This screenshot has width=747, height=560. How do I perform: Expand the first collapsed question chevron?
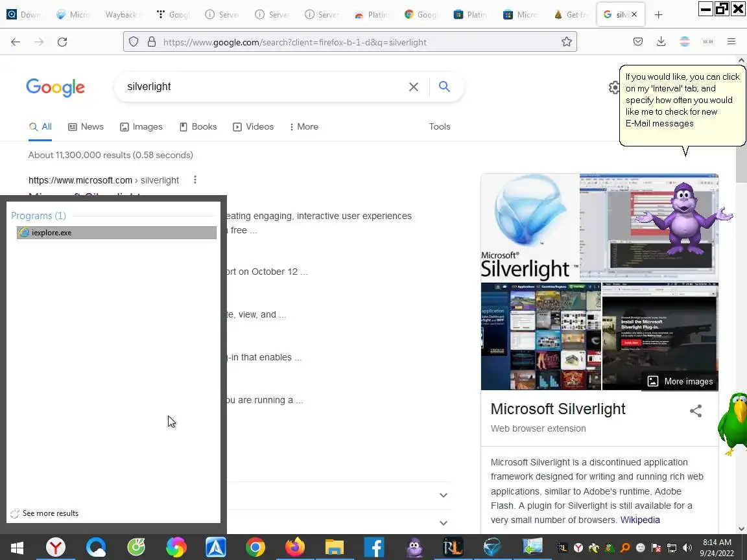coord(444,495)
